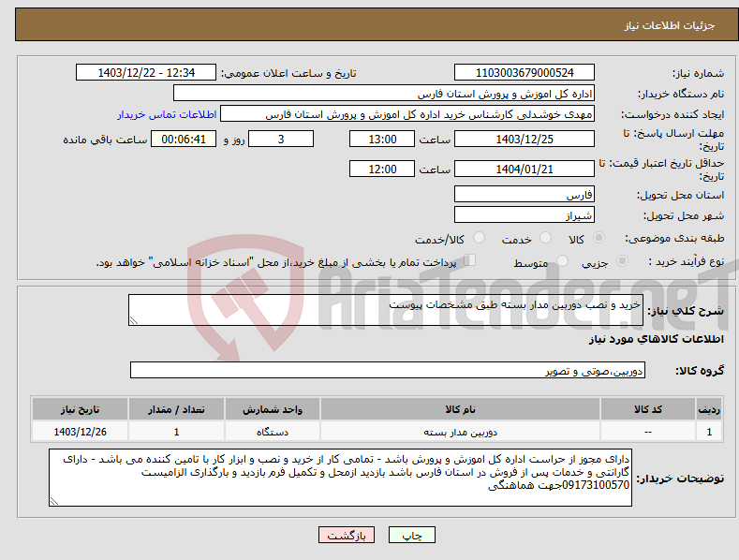
Task: Click the page header جزئیات اطلاعات نیاز
Action: tap(670, 25)
